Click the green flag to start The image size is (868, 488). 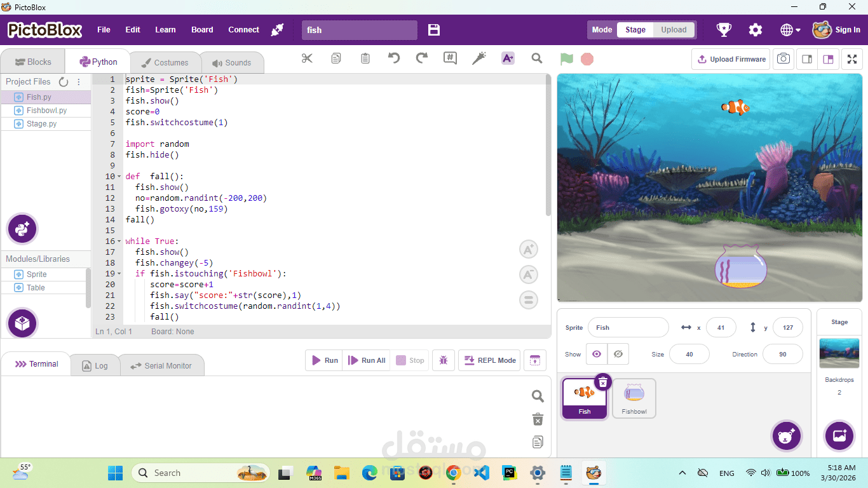[x=567, y=59]
